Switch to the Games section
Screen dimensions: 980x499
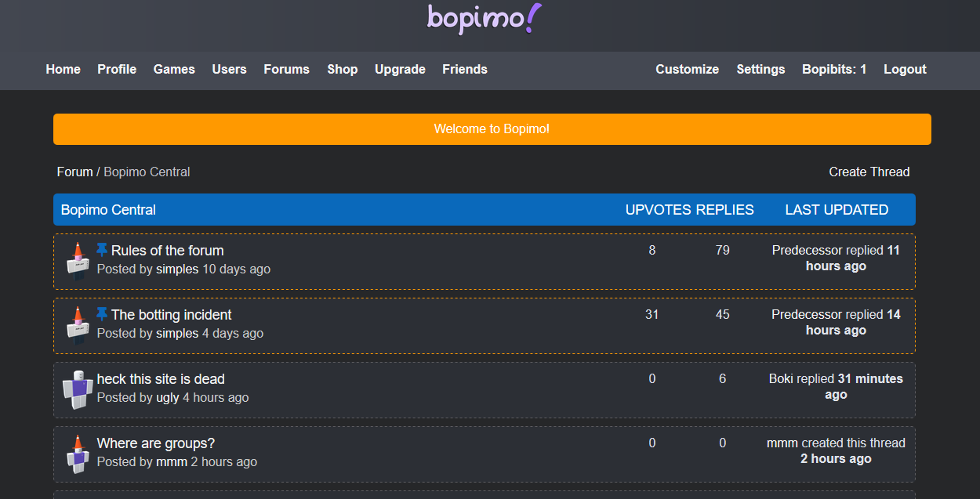(174, 69)
